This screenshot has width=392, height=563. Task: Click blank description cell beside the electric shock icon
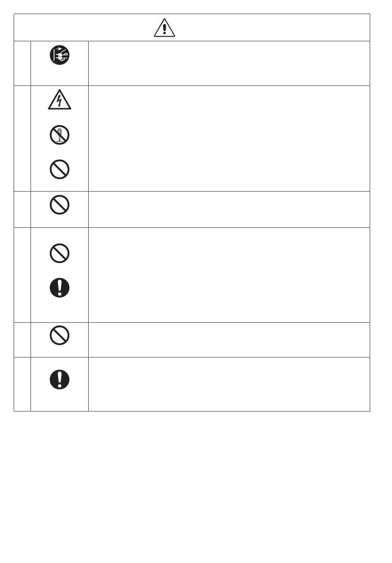(229, 138)
